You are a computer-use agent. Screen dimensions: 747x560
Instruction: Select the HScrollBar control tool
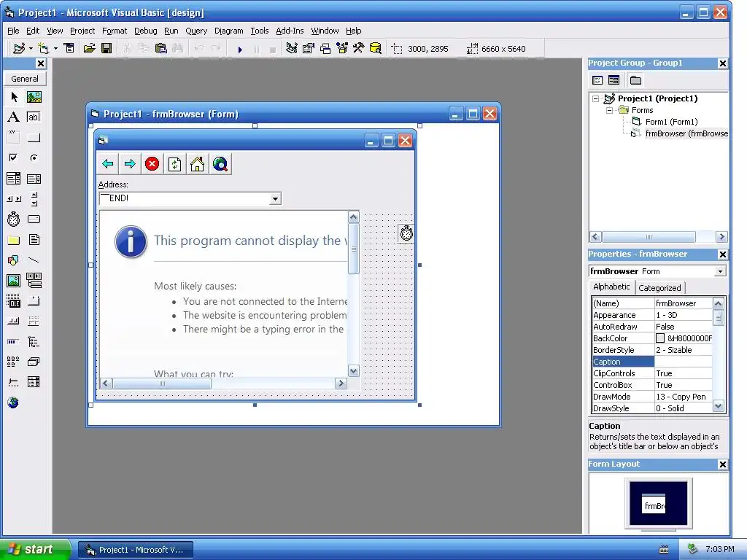pos(14,199)
